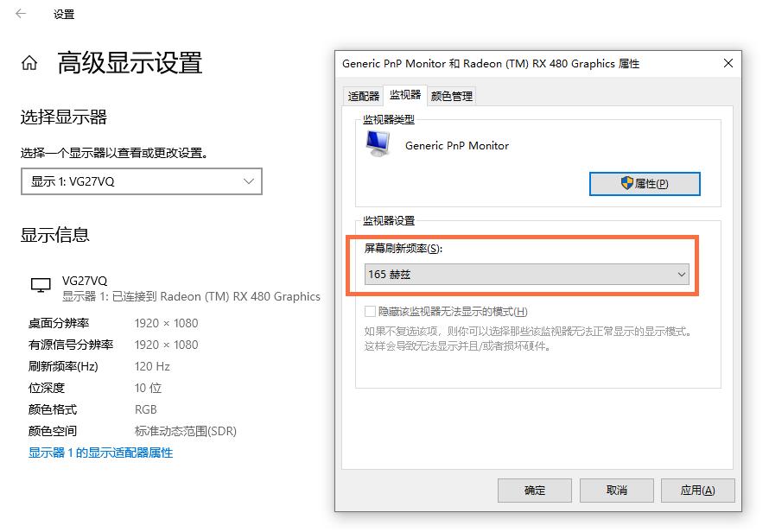Switch to the 颜色管理 tab
The image size is (769, 532).
tap(450, 96)
